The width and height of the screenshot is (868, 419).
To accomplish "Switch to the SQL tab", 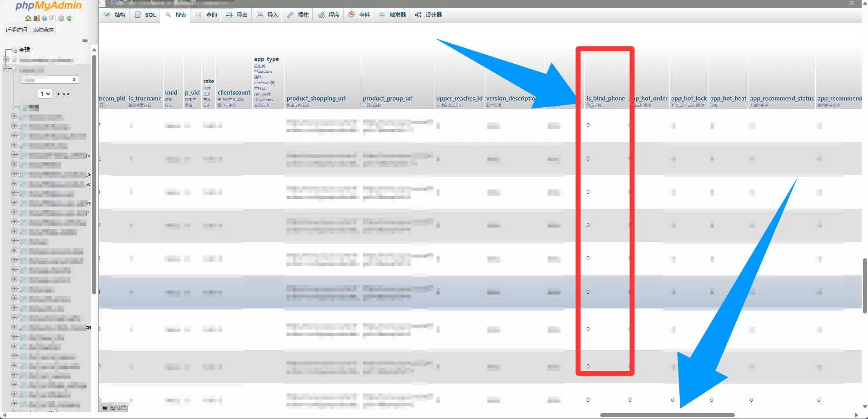I will coord(145,15).
